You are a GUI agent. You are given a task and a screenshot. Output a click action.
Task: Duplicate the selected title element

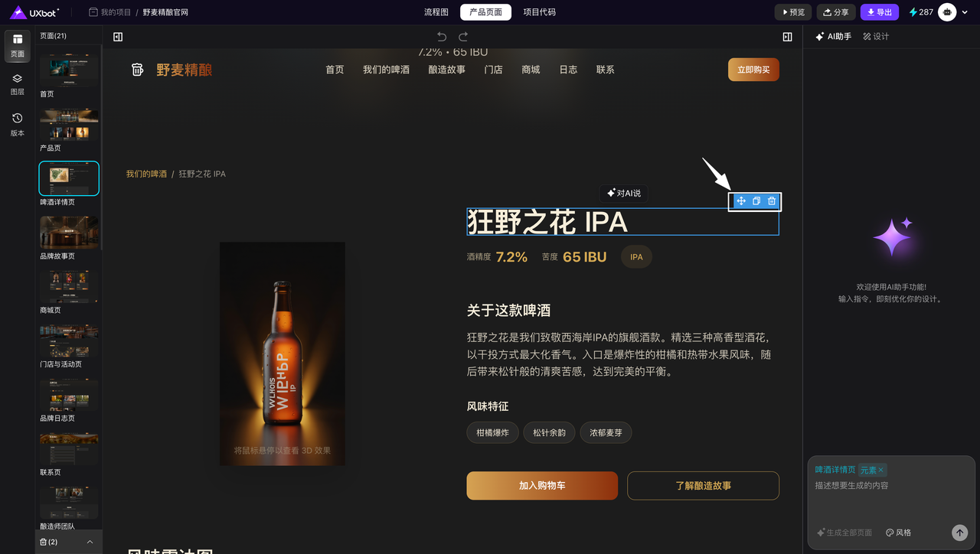pyautogui.click(x=756, y=201)
